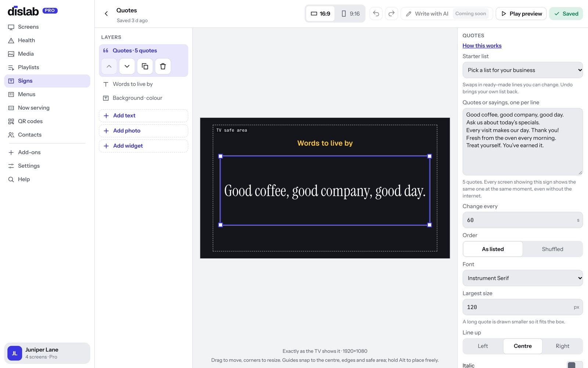This screenshot has height=368, width=588.
Task: Select the Signs sidebar item
Action: (47, 81)
